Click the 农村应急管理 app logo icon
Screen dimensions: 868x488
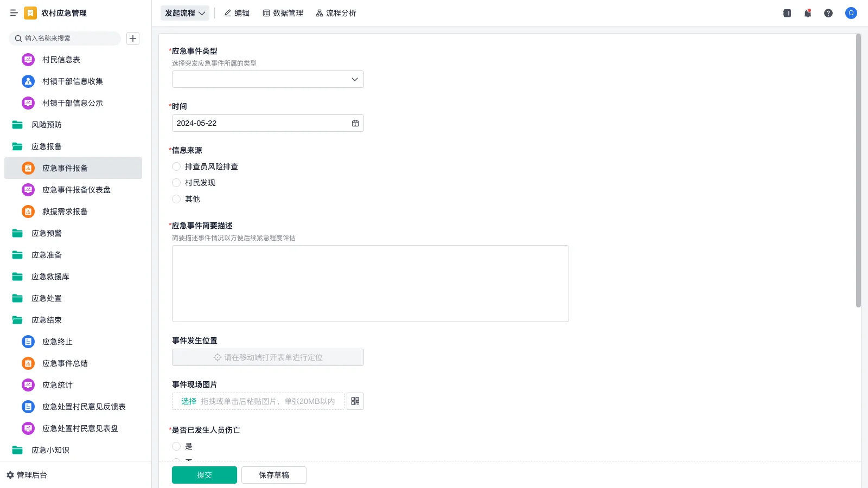pos(30,13)
